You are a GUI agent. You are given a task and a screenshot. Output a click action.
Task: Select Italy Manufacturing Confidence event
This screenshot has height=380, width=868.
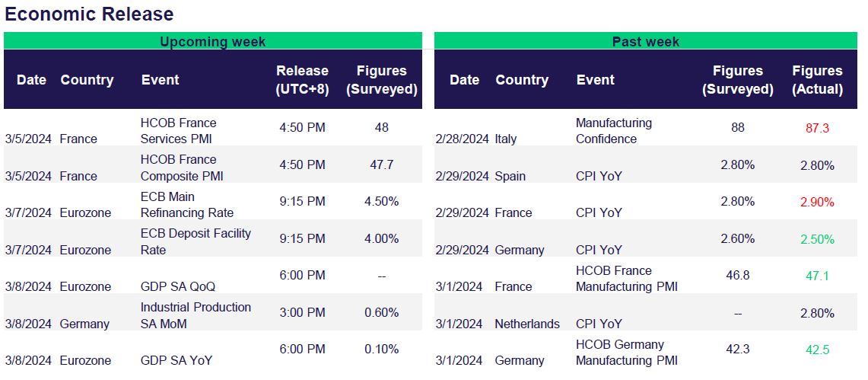tap(613, 130)
